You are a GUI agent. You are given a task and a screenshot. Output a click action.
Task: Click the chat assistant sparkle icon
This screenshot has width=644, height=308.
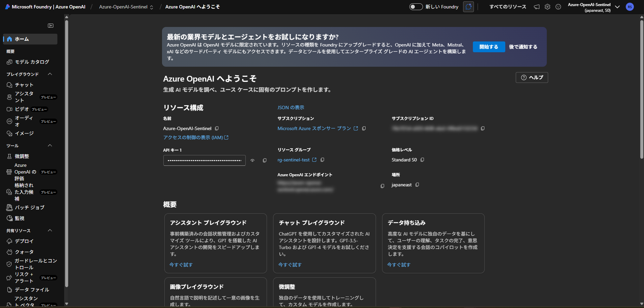[468, 7]
